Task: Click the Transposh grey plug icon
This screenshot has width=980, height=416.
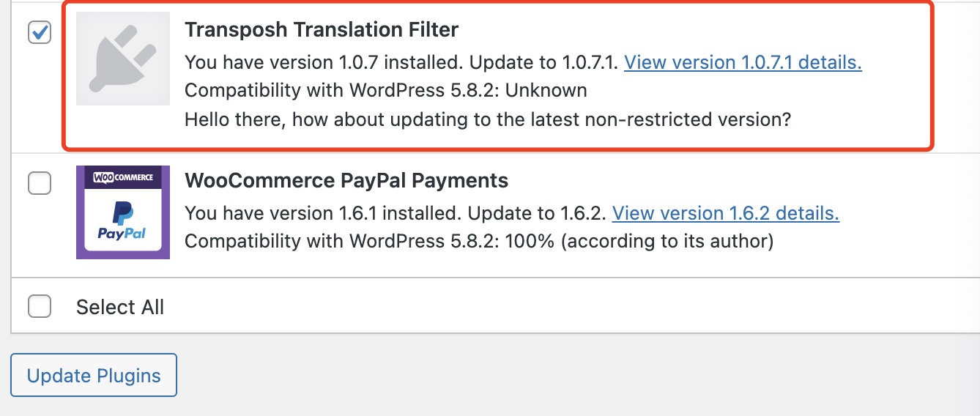Action: click(x=122, y=59)
